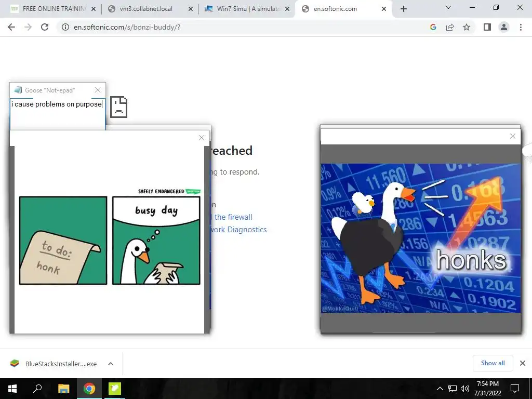Image resolution: width=532 pixels, height=399 pixels.
Task: Click the to do honk comic panel
Action: [x=63, y=241]
